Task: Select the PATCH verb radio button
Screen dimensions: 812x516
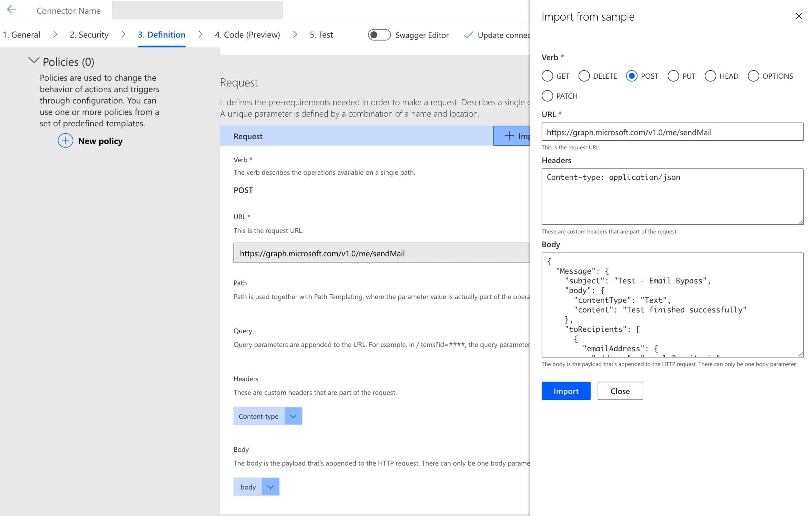Action: click(x=547, y=96)
